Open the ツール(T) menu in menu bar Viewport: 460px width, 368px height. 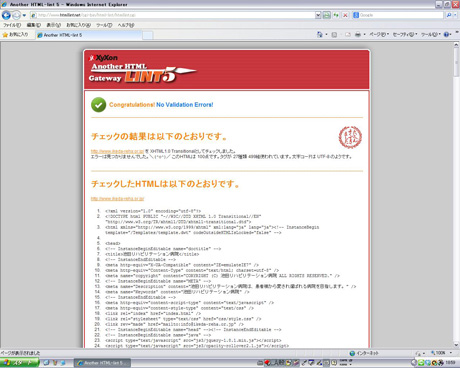click(104, 25)
